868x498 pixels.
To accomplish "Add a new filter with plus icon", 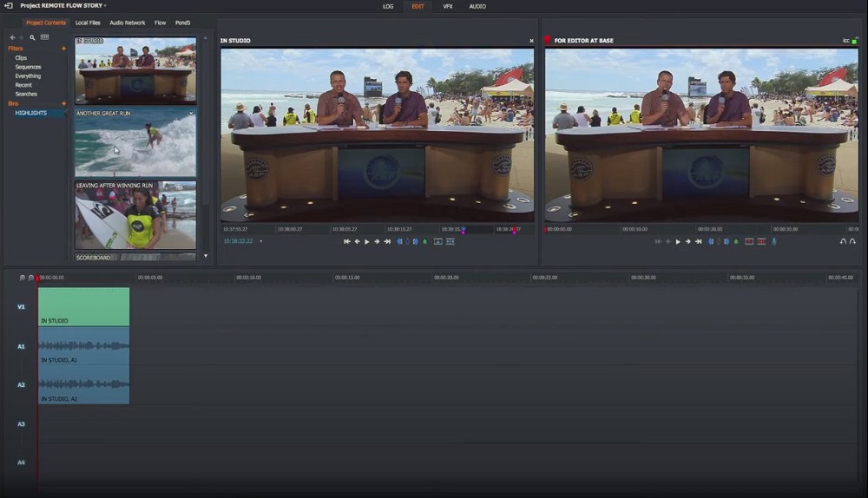I will (63, 49).
